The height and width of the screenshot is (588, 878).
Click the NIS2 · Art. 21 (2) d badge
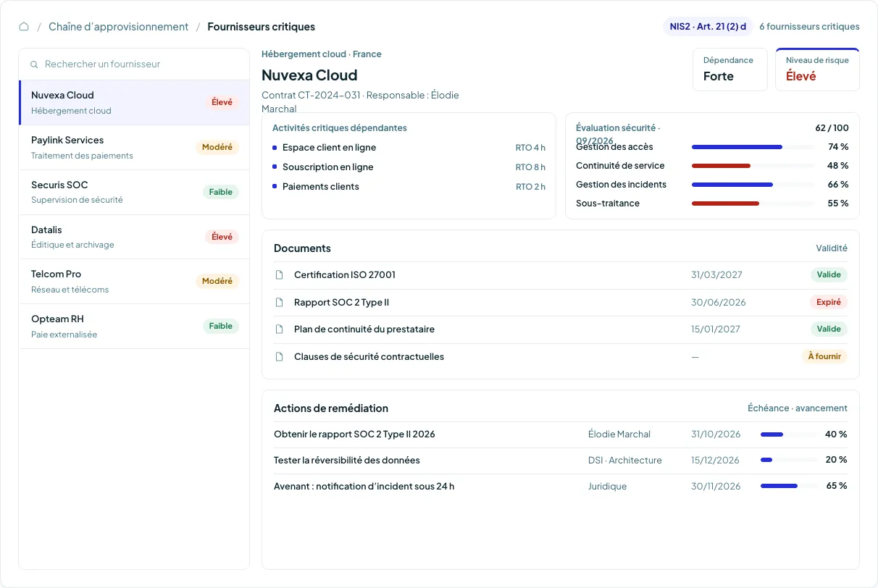[x=708, y=27]
